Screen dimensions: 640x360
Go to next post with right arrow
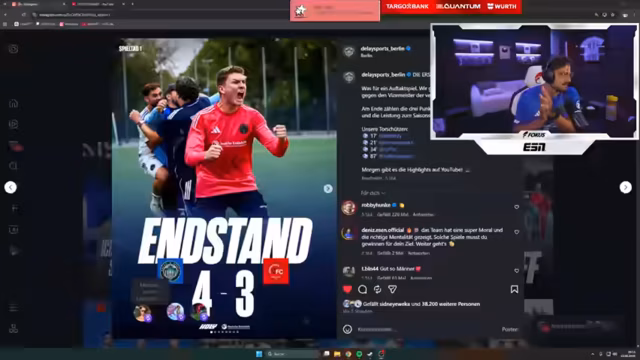pyautogui.click(x=625, y=187)
